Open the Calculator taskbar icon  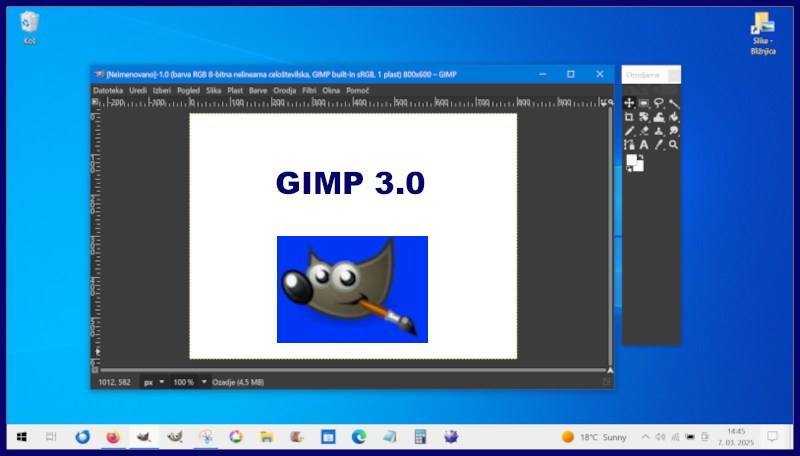pos(420,437)
